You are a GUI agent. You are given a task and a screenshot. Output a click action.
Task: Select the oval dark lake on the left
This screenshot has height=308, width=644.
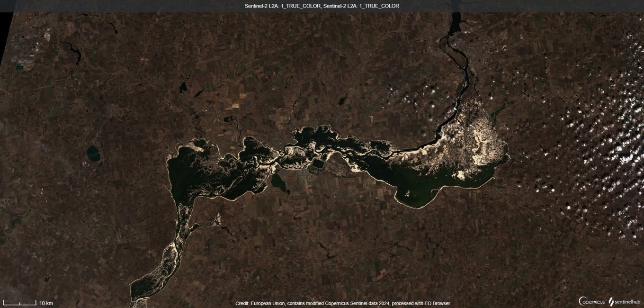[x=93, y=153]
